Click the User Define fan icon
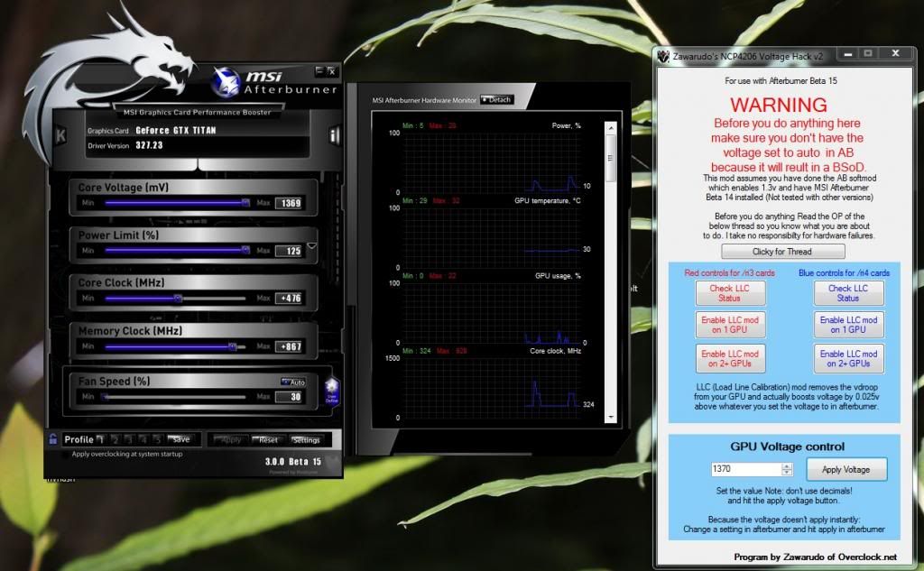 (332, 391)
